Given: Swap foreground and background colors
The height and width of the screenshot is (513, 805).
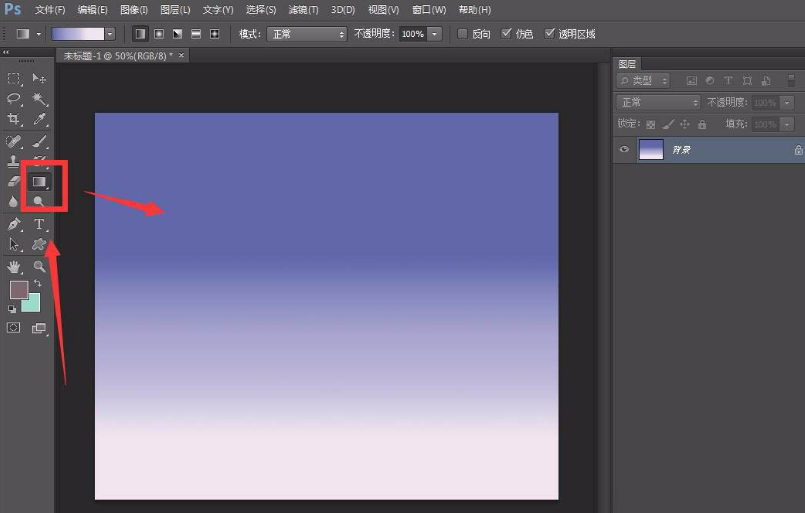Looking at the screenshot, I should (37, 284).
